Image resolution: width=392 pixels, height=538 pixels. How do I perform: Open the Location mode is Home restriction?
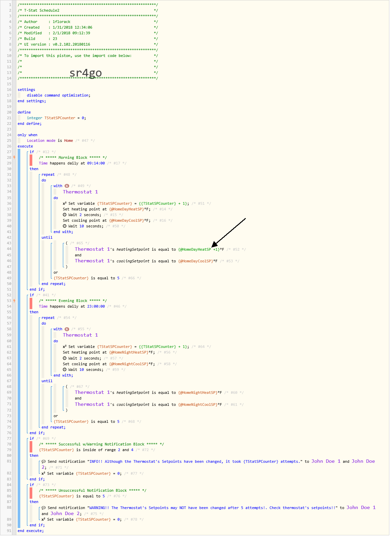click(50, 140)
